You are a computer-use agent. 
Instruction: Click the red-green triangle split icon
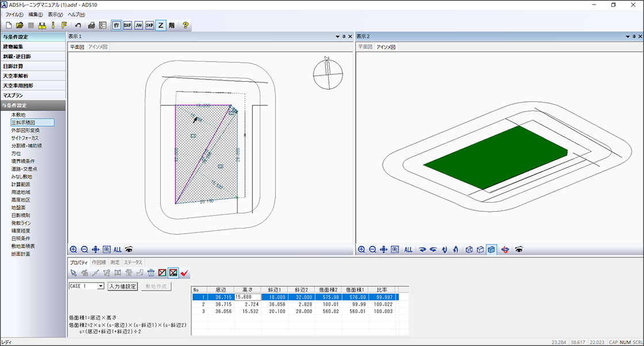[x=162, y=273]
